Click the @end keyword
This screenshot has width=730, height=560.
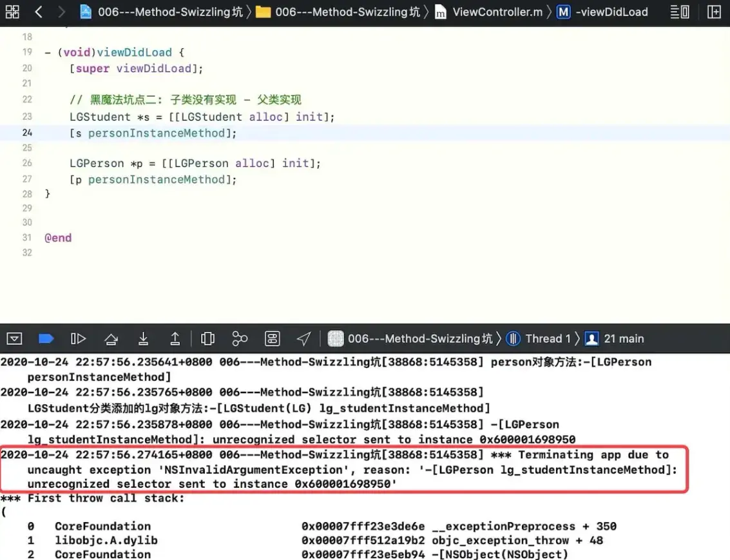58,238
